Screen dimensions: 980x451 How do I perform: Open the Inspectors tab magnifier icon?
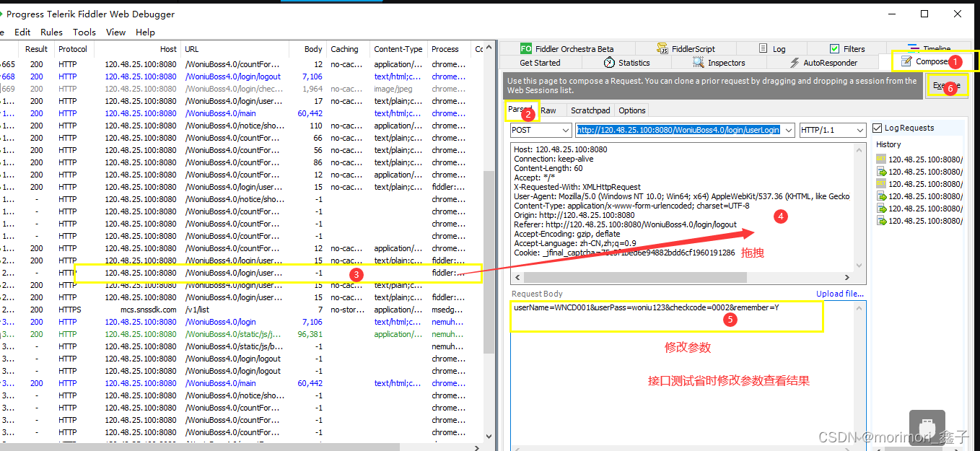click(x=699, y=62)
